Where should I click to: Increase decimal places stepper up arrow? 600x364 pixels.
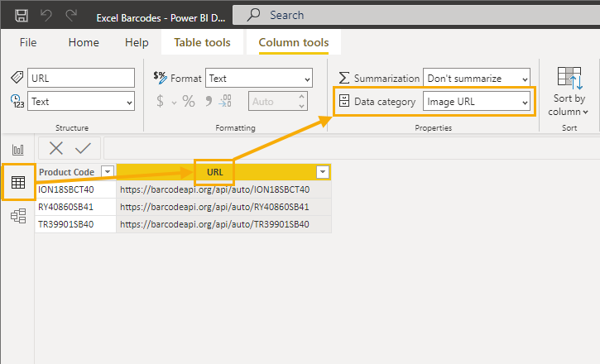click(301, 96)
